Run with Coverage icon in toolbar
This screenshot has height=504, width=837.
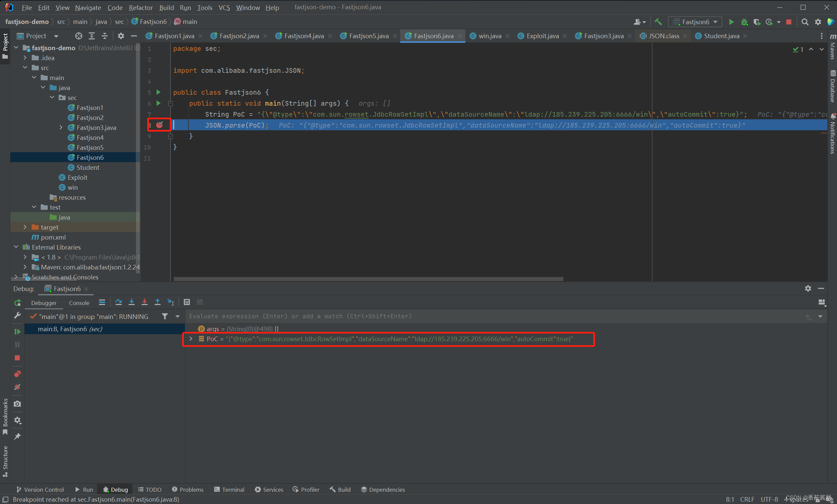(757, 22)
